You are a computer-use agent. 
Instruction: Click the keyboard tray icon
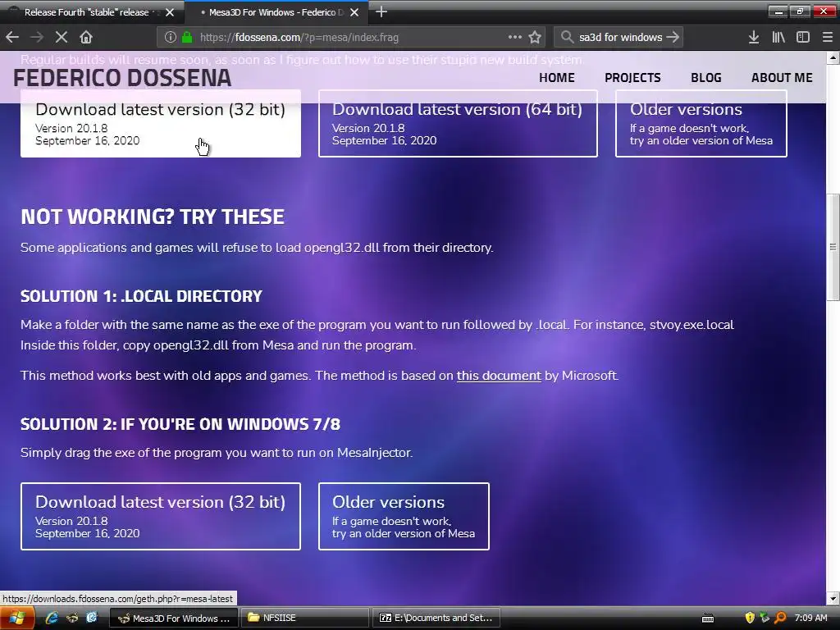coord(708,619)
